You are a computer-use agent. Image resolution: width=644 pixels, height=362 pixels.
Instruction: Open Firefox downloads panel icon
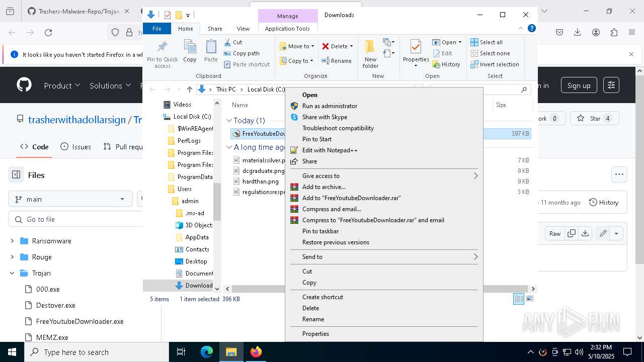pos(578,33)
